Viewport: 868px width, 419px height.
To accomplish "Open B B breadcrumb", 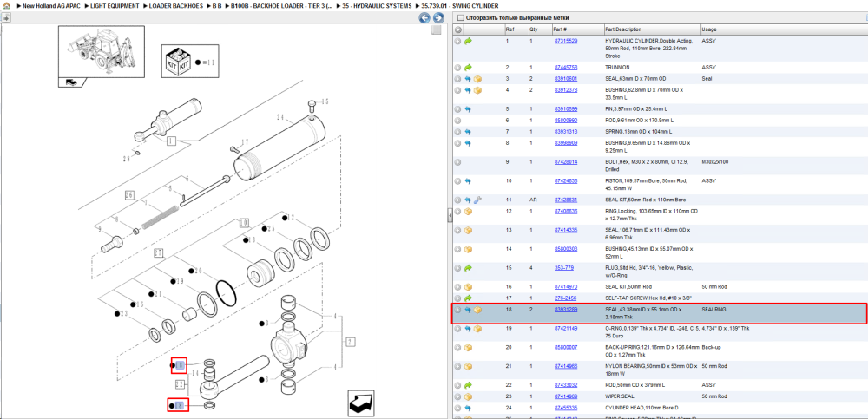I will 216,5.
